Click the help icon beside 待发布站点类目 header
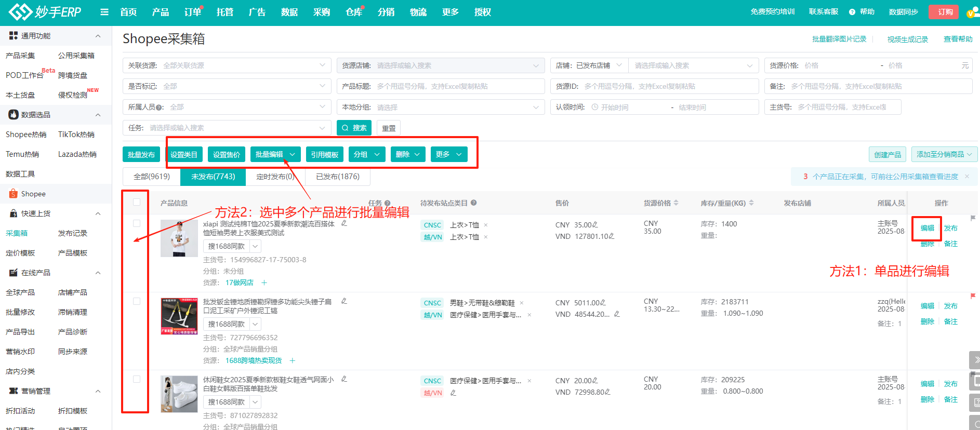 click(x=474, y=203)
